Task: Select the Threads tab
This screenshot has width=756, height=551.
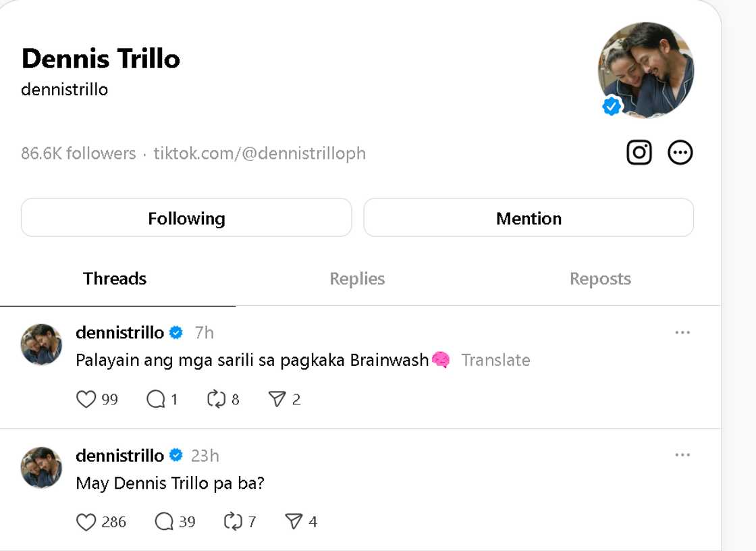Action: [115, 279]
